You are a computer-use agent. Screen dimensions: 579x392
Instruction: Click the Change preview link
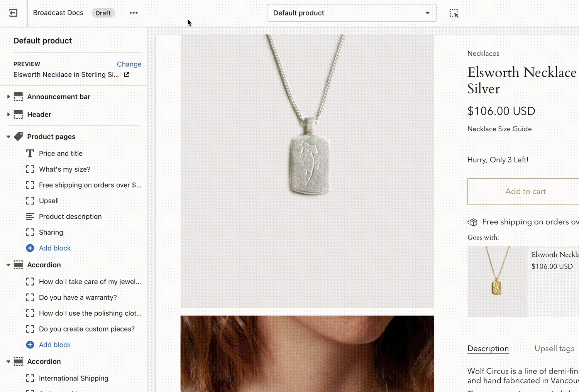click(129, 64)
